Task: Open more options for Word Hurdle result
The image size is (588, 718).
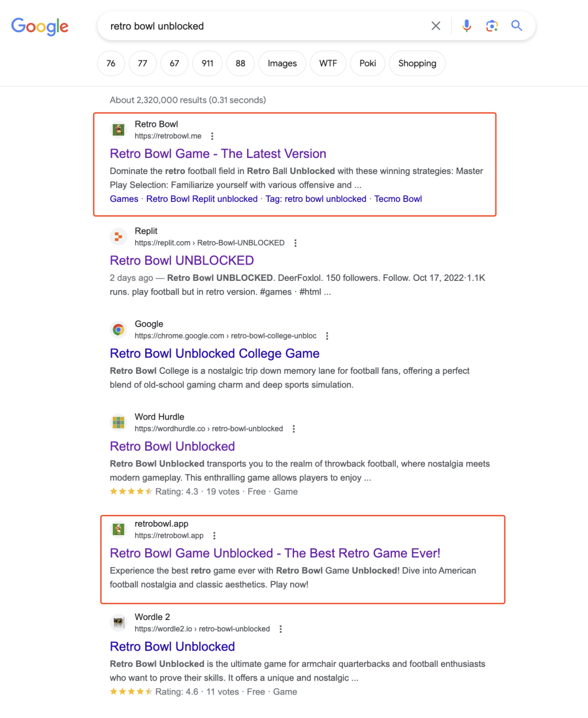Action: click(x=294, y=429)
